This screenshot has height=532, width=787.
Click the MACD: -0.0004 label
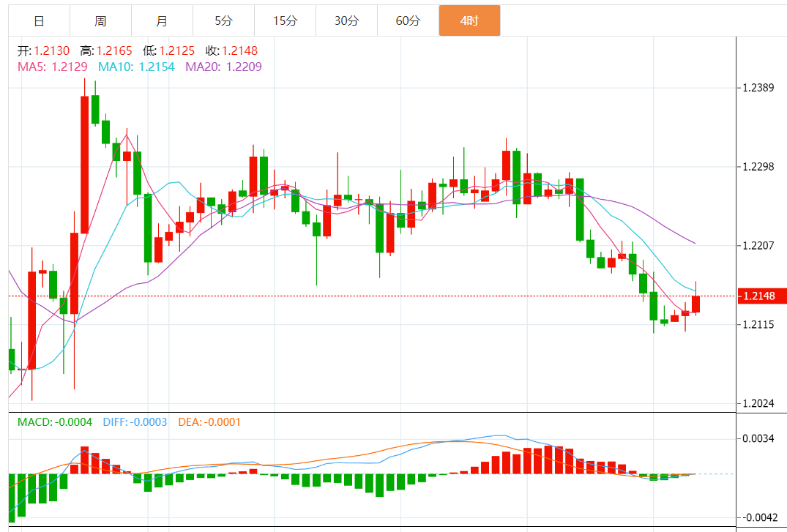(x=55, y=422)
